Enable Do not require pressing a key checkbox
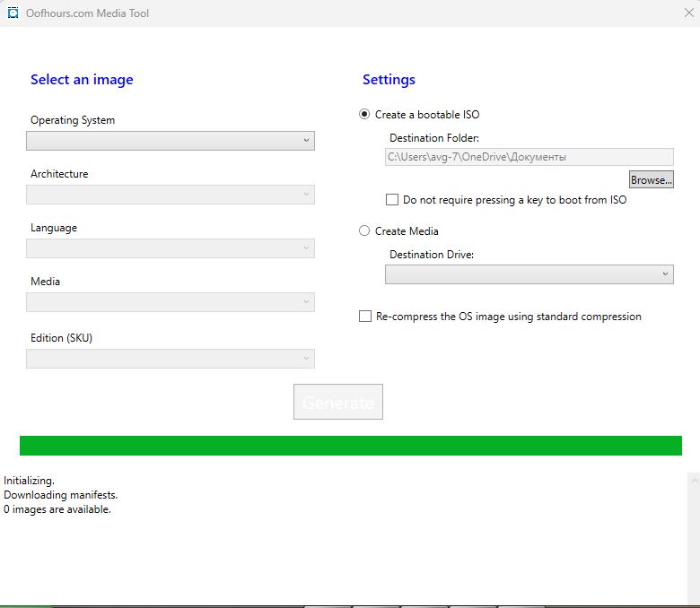The image size is (700, 608). [392, 199]
